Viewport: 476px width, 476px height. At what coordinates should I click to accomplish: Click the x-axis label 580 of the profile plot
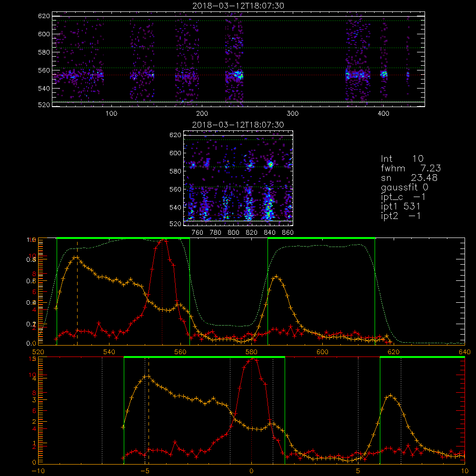tap(251, 352)
